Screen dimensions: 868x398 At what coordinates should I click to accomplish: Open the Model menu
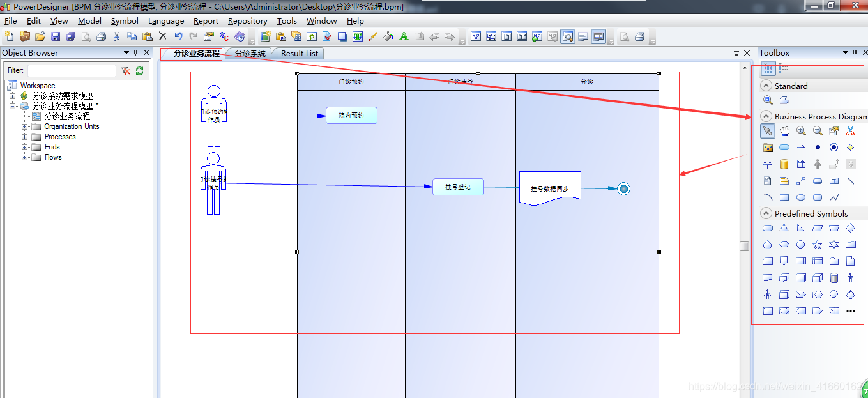click(x=89, y=20)
